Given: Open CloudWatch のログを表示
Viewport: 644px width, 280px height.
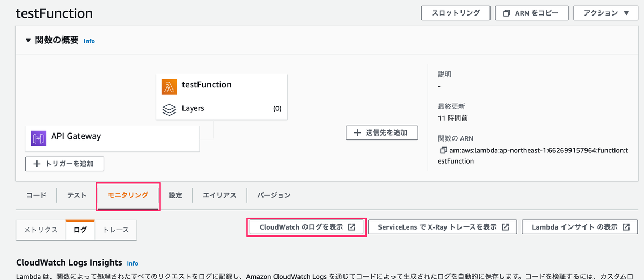Looking at the screenshot, I should coord(306,227).
